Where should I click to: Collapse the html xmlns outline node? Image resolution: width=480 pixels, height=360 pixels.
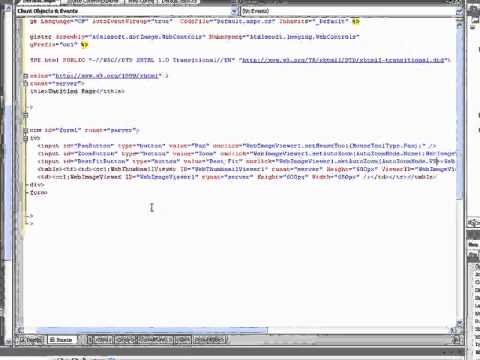pyautogui.click(x=26, y=76)
